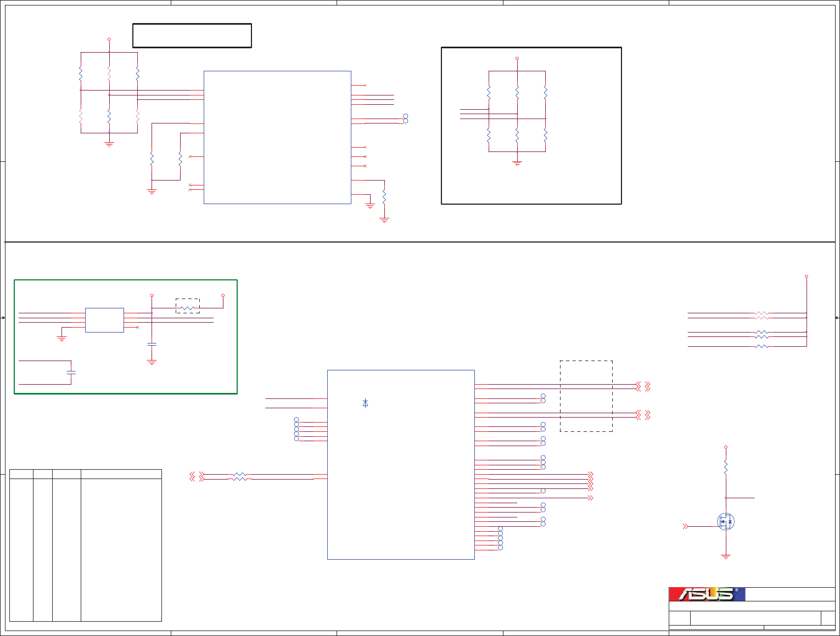Select the power terminal circle above the MOSFET resistor
This screenshot has width=840, height=636.
tap(726, 447)
